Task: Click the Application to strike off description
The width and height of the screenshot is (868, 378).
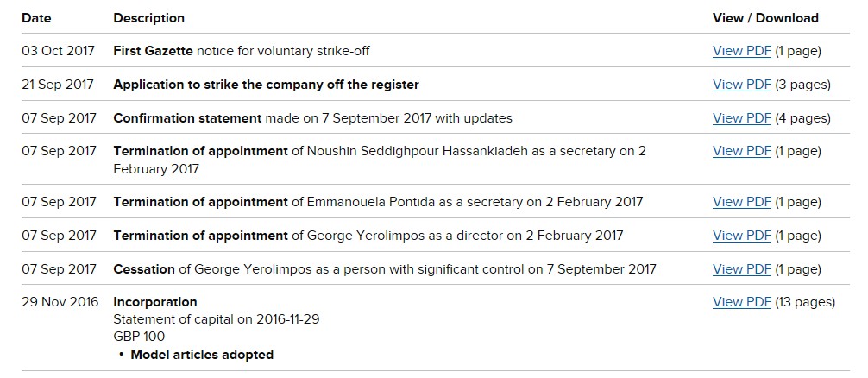Action: (x=266, y=85)
